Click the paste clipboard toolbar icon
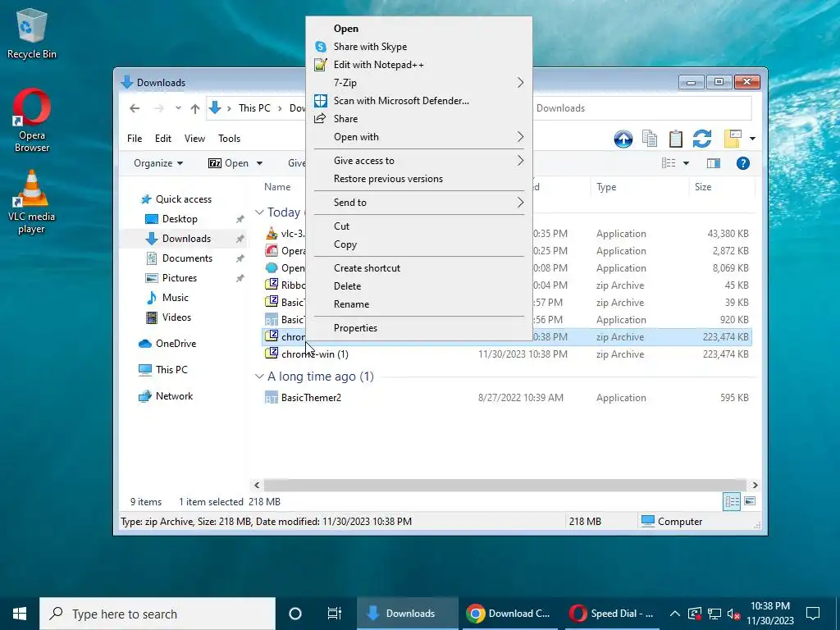Image resolution: width=840 pixels, height=630 pixels. [x=676, y=139]
